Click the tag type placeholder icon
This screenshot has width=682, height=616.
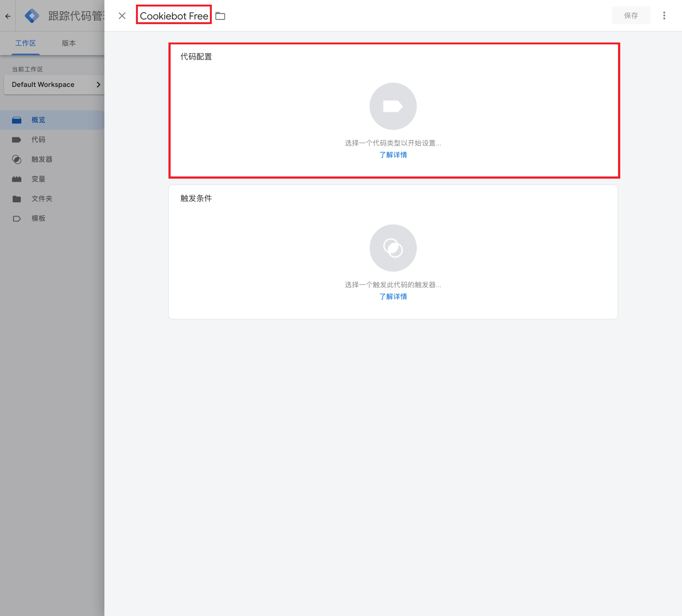[x=393, y=106]
